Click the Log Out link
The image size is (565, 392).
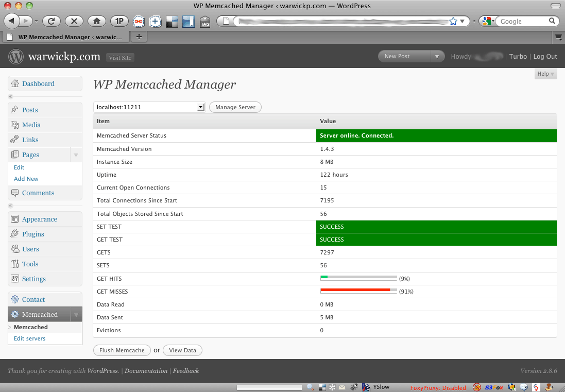545,57
